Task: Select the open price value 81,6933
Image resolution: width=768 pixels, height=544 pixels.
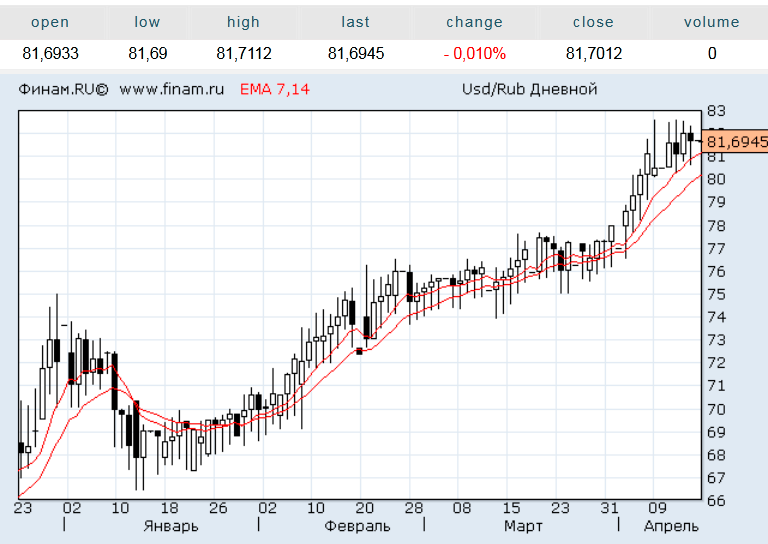Action: coord(50,54)
